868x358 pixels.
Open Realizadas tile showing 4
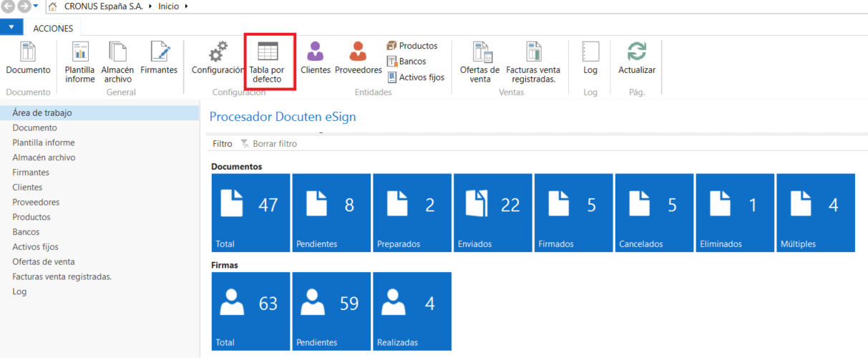pos(412,311)
